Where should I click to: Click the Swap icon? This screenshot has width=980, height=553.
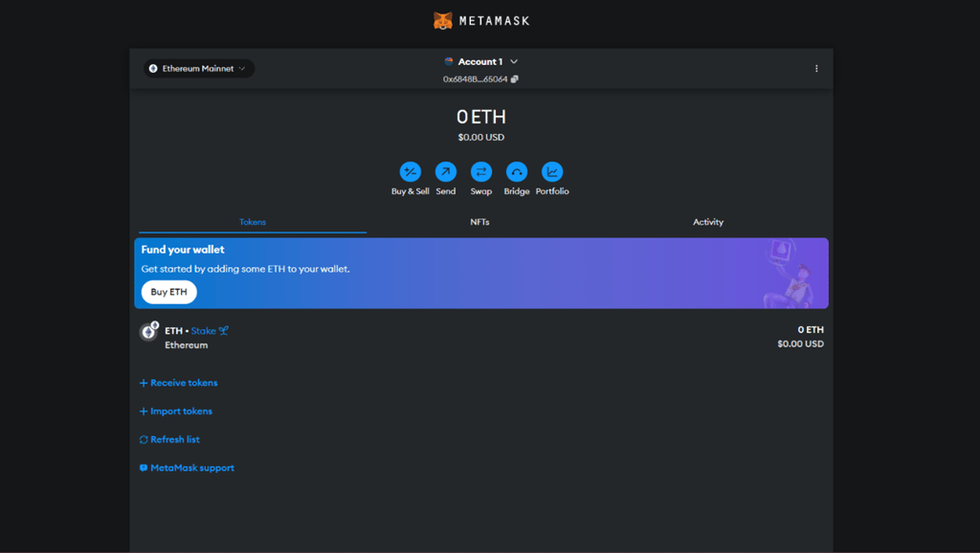pos(481,172)
